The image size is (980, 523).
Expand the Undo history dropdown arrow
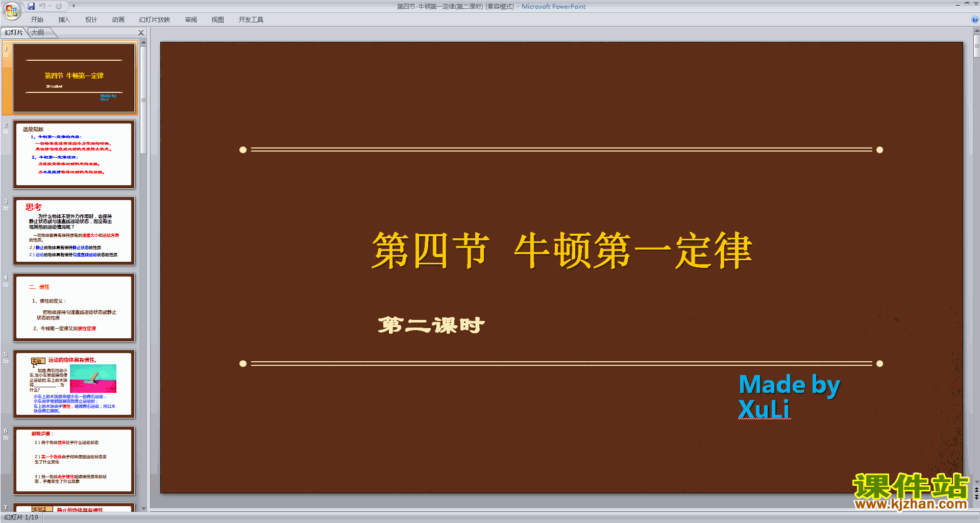coord(50,6)
